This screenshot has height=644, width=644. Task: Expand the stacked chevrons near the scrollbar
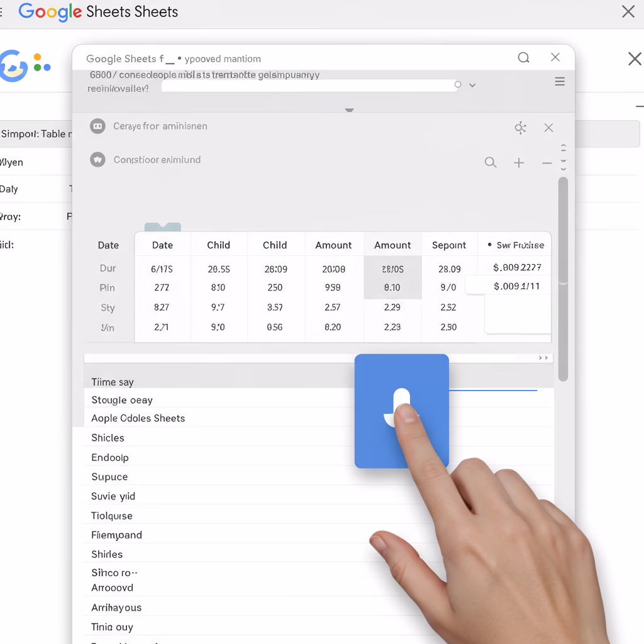563,157
